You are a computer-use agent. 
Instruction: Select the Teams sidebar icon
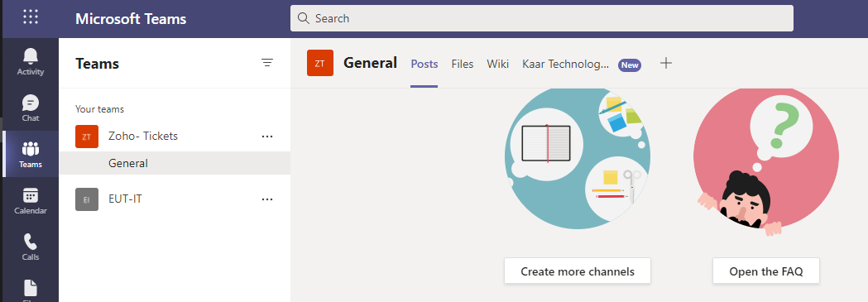coord(31,155)
